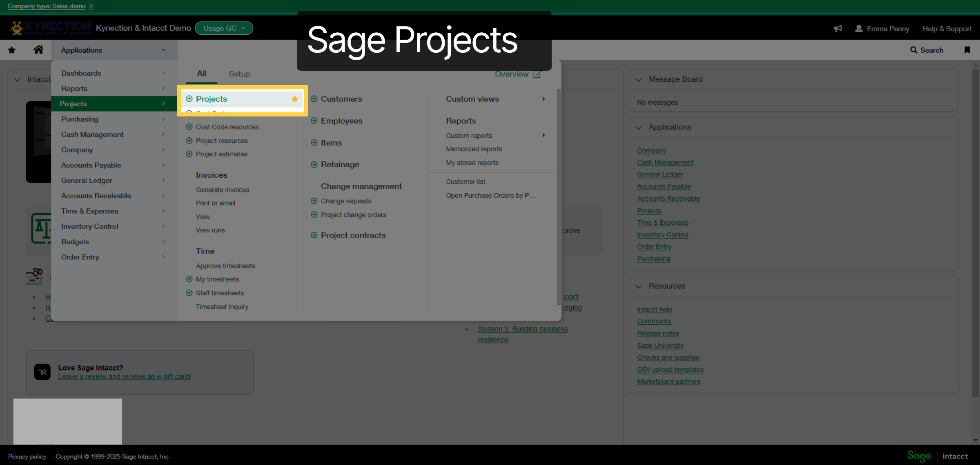Click plus icon beside My timesheets
The image size is (980, 465).
[189, 279]
